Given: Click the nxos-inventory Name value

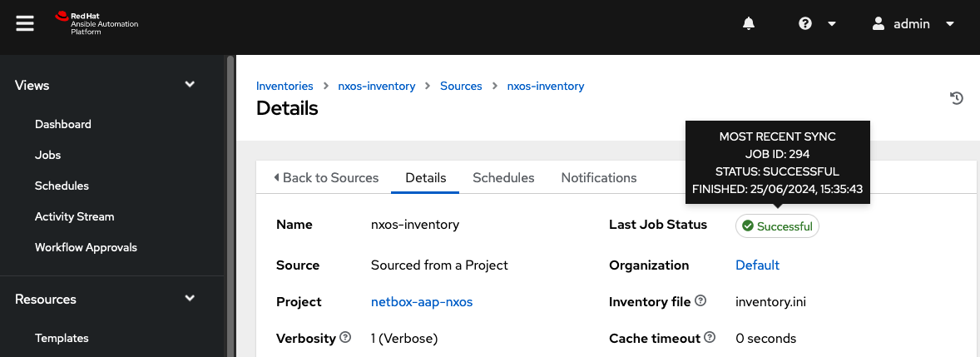Looking at the screenshot, I should click(415, 225).
